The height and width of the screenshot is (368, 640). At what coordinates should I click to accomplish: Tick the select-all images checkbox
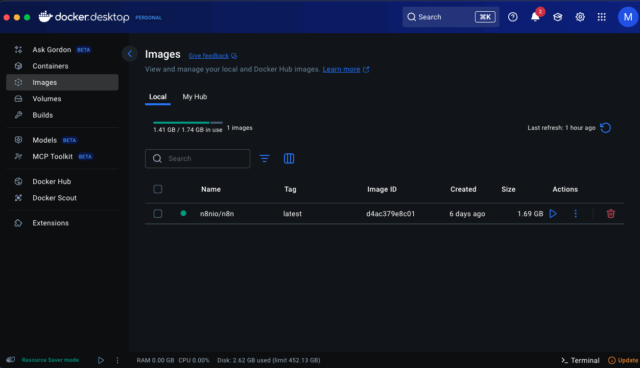click(x=158, y=189)
